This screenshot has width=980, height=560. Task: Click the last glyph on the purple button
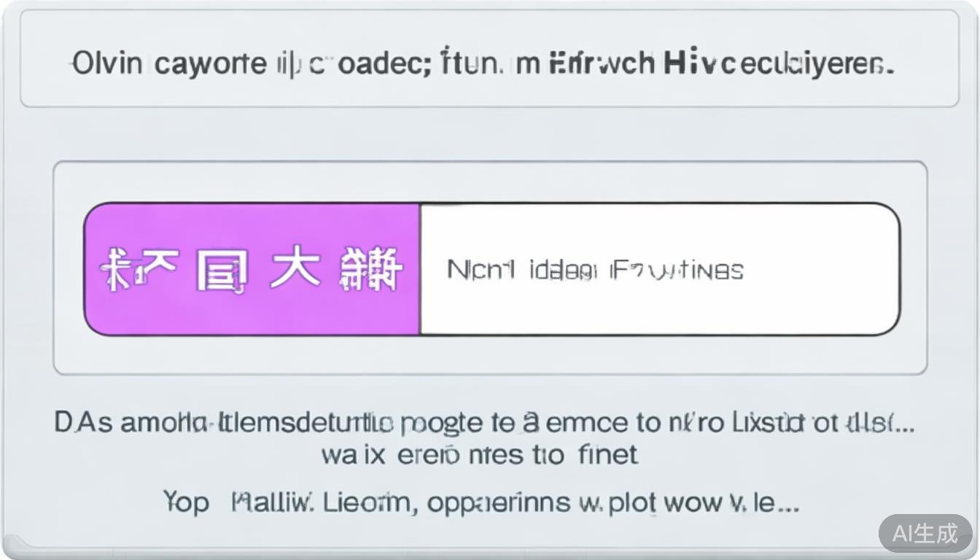click(x=371, y=269)
